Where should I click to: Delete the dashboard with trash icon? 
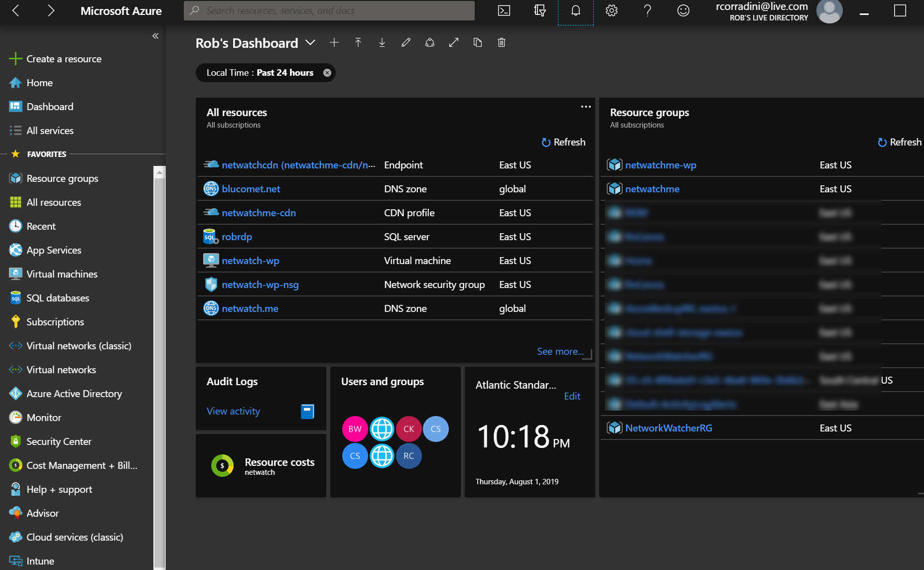[x=502, y=43]
